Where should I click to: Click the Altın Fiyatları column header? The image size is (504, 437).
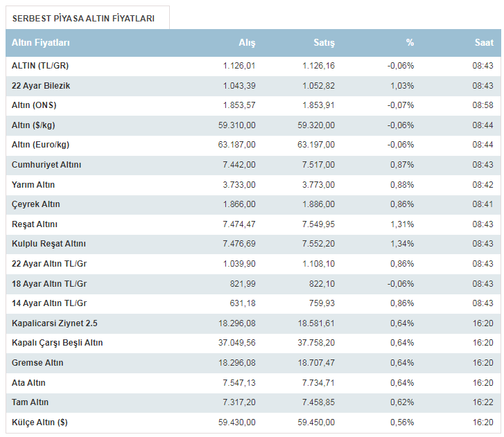[x=40, y=43]
